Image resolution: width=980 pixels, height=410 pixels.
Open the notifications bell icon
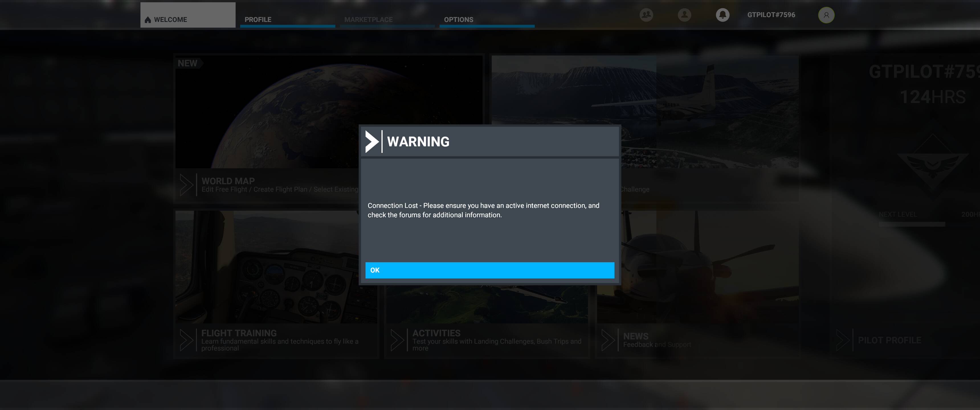pyautogui.click(x=722, y=15)
